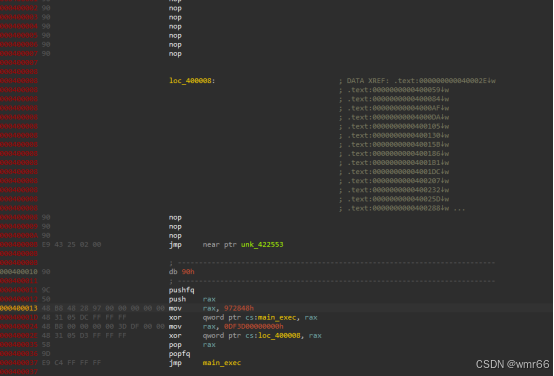Click address 000400010 in the address column
This screenshot has height=376, width=554.
(19, 272)
